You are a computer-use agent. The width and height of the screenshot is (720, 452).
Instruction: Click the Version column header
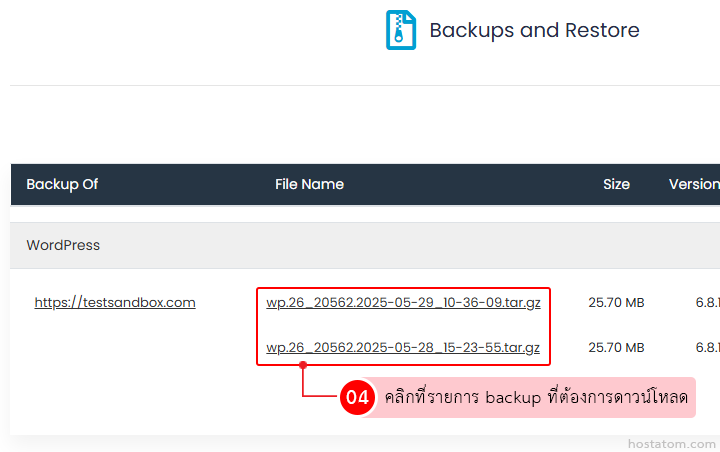click(x=693, y=184)
